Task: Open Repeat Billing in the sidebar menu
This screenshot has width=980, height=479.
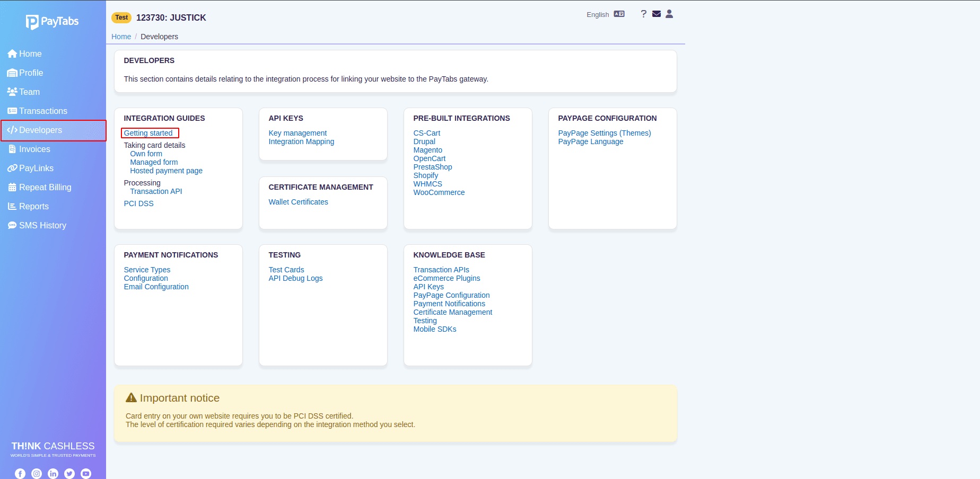Action: click(45, 188)
